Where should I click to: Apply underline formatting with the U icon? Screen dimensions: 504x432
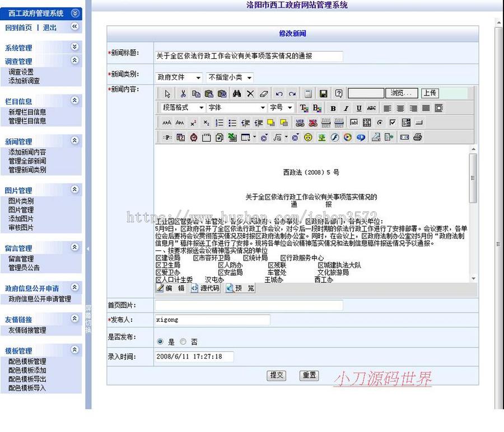coord(358,108)
